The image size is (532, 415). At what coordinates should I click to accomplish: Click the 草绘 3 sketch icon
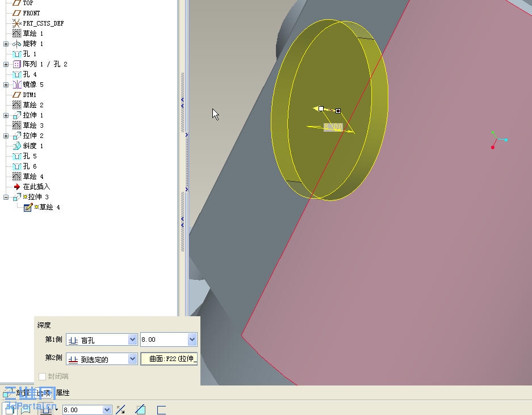click(x=16, y=125)
